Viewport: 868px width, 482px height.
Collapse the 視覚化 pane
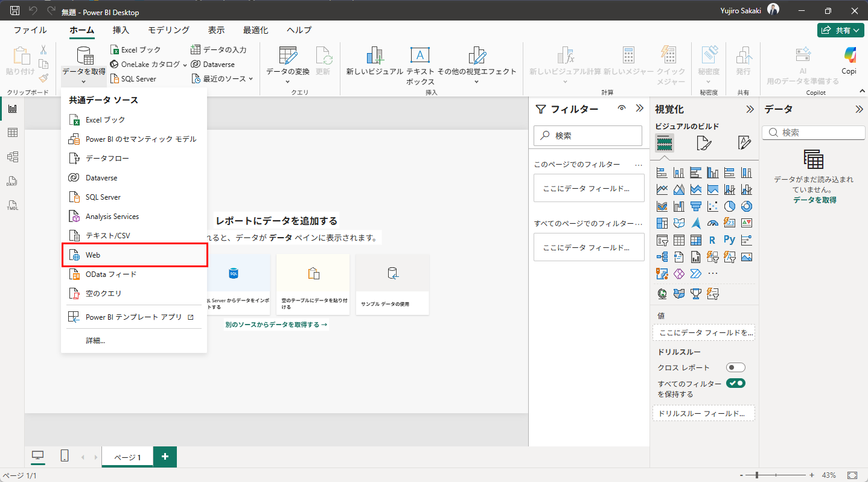click(750, 109)
